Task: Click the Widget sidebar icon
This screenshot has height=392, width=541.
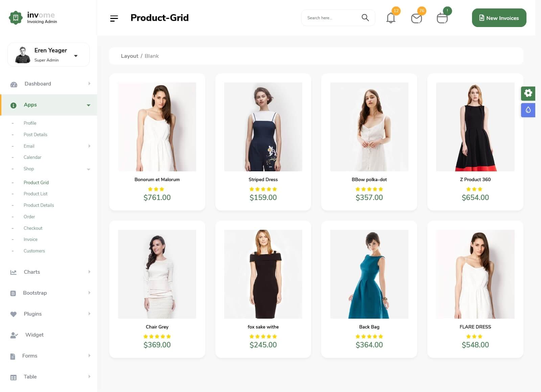Action: pyautogui.click(x=14, y=335)
